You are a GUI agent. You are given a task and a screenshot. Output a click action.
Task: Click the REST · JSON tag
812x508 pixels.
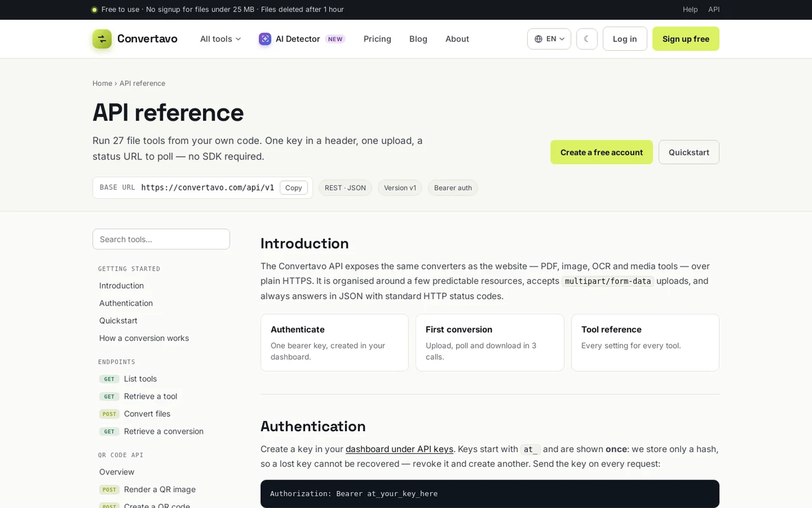click(x=345, y=188)
